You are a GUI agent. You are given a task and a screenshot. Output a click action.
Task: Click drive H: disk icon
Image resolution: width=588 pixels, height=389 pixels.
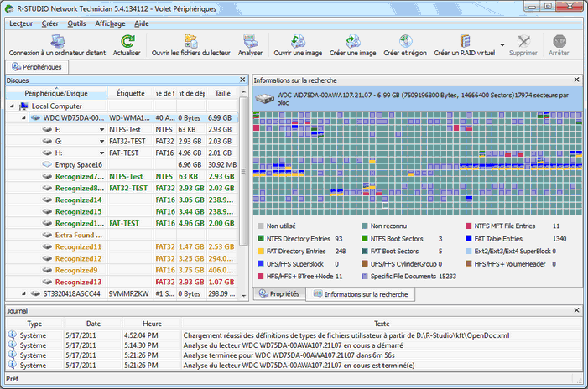coord(47,153)
